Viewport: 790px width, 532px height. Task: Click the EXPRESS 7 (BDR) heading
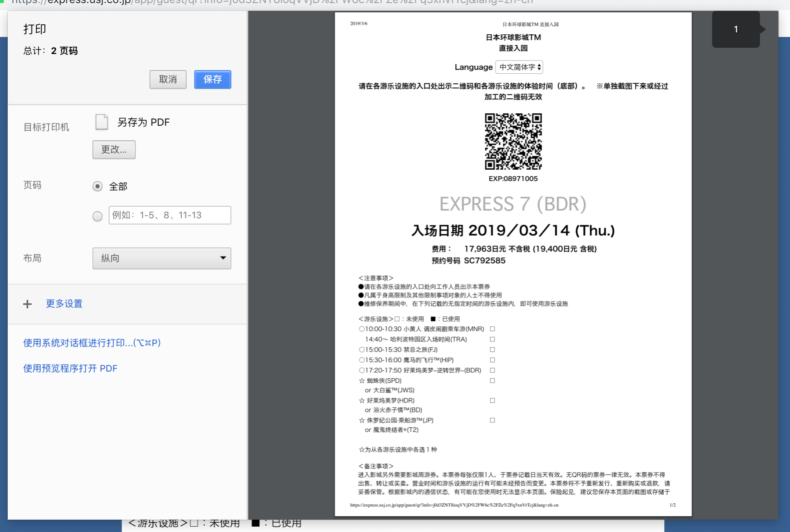point(513,204)
